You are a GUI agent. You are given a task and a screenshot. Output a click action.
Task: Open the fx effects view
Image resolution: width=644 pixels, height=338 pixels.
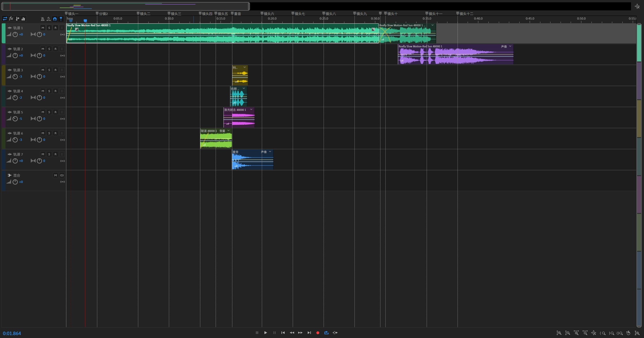pos(11,19)
